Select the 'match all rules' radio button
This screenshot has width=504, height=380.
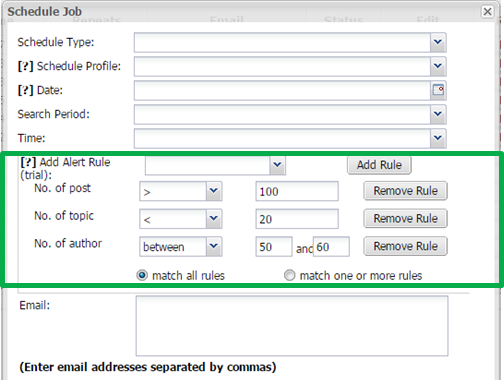tap(142, 276)
